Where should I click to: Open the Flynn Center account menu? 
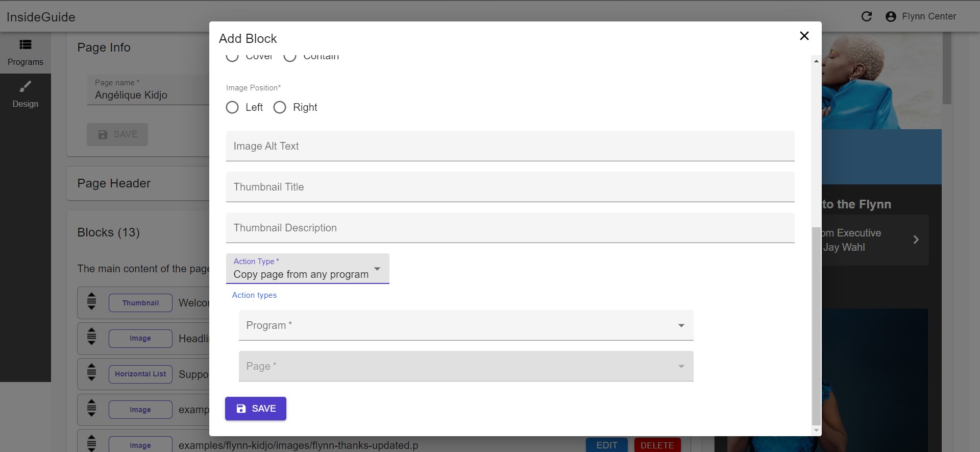(921, 16)
